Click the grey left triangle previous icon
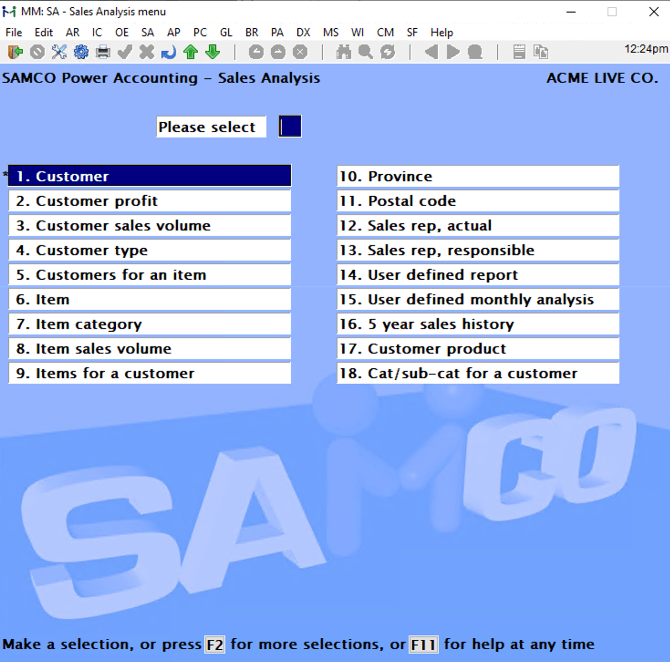670x662 pixels. point(431,52)
